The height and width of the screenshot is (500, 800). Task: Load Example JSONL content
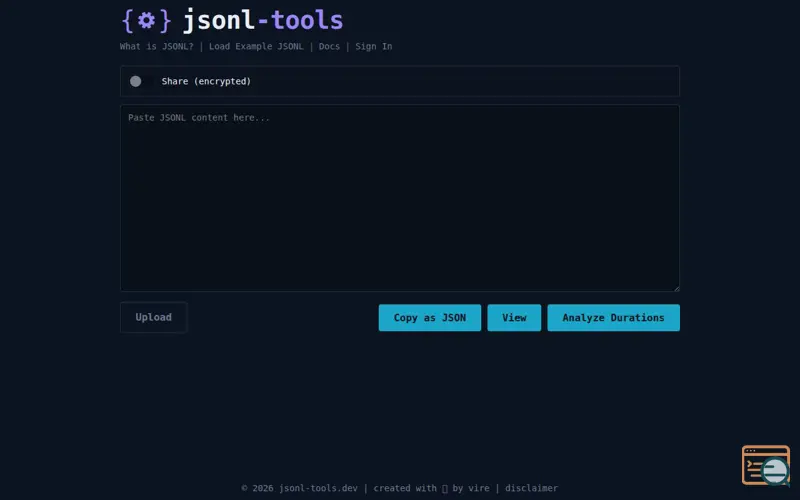click(256, 46)
